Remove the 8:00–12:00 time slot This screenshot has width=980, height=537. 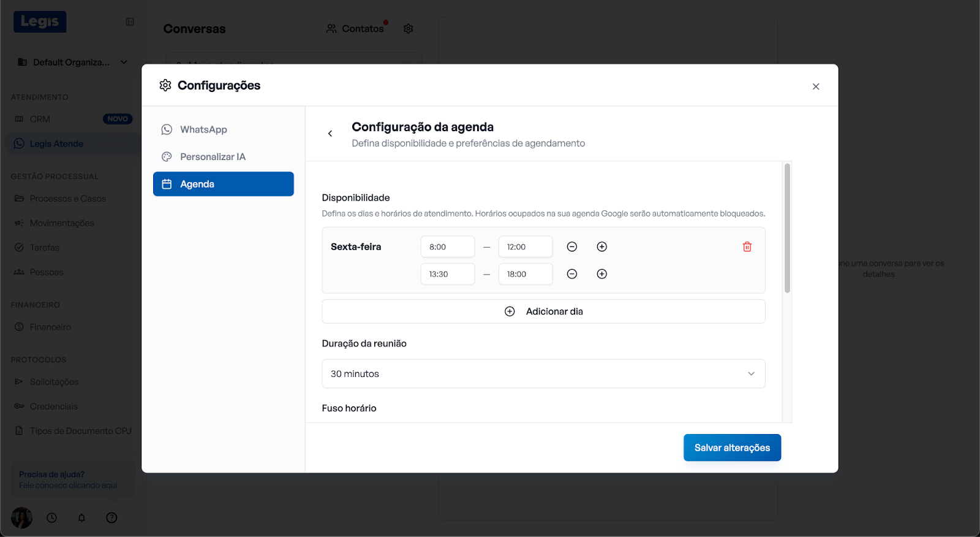click(x=571, y=247)
